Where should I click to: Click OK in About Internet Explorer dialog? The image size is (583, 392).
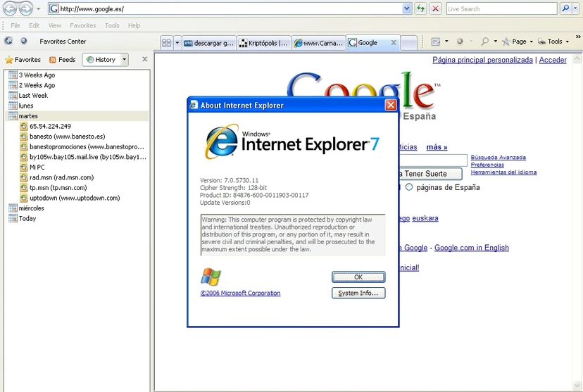[x=358, y=277]
